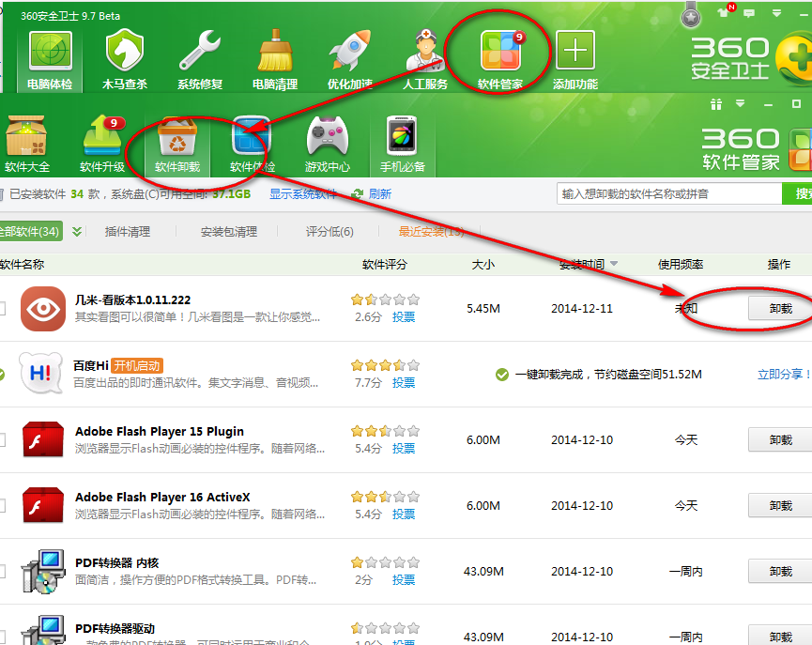
Task: Switch to 最近安装 tab
Action: coord(431,232)
